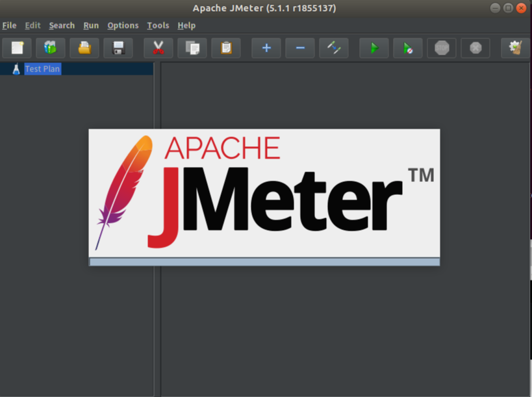Click the Shutdown test icon
This screenshot has width=532, height=397.
click(x=475, y=48)
